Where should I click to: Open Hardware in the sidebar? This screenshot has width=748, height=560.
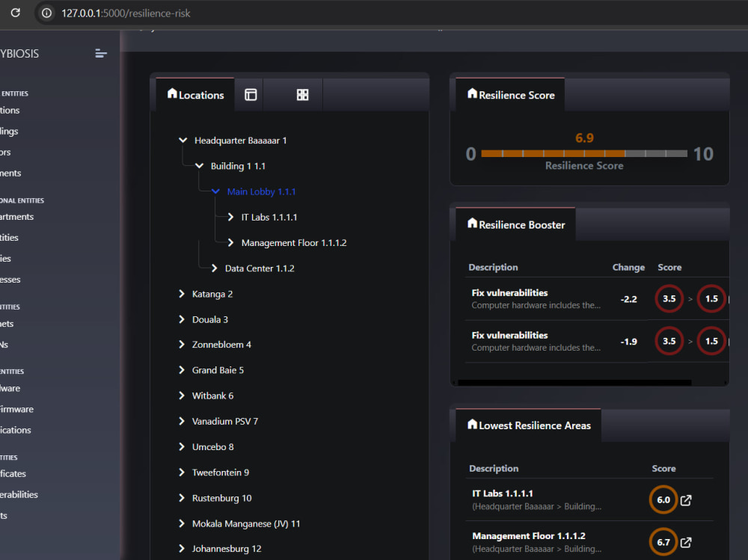pyautogui.click(x=10, y=388)
